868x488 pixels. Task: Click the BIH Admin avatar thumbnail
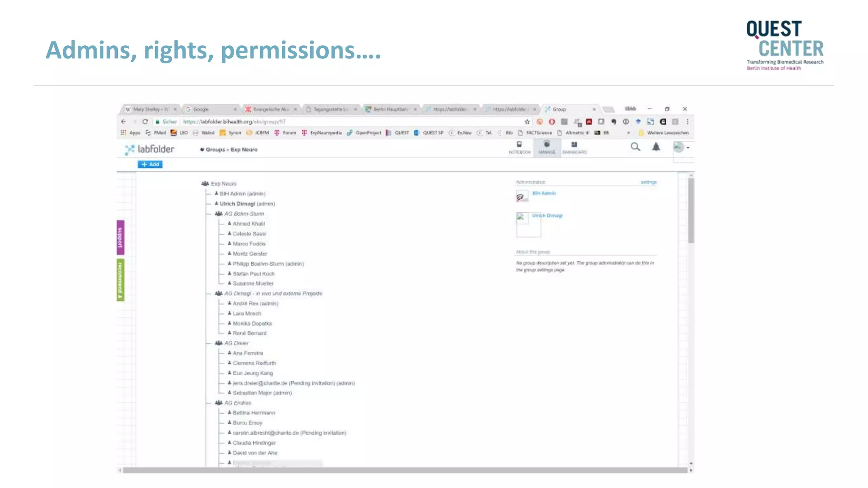click(x=522, y=196)
